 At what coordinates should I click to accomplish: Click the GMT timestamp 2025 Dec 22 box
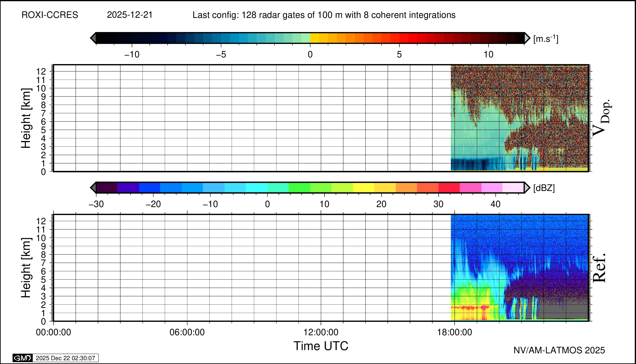[x=65, y=358]
